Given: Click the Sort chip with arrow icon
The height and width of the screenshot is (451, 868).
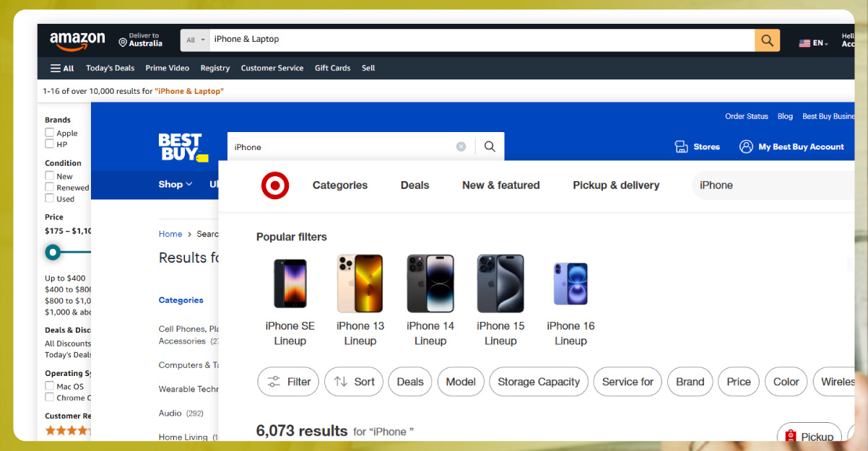Looking at the screenshot, I should (x=353, y=382).
